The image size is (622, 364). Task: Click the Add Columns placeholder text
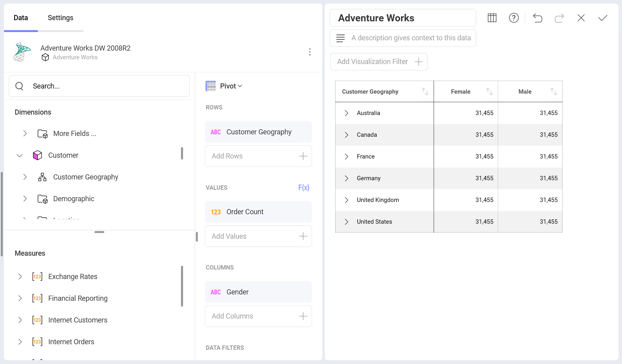click(232, 316)
